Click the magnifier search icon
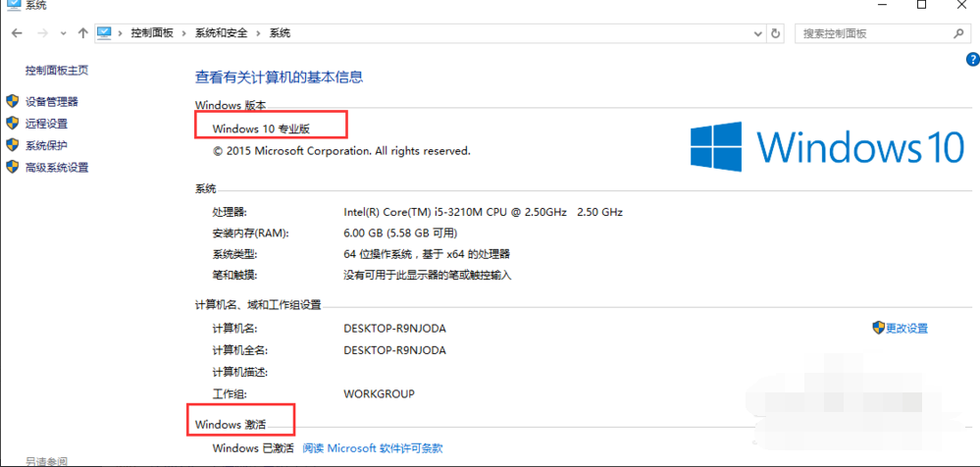This screenshot has width=980, height=467. pyautogui.click(x=958, y=33)
